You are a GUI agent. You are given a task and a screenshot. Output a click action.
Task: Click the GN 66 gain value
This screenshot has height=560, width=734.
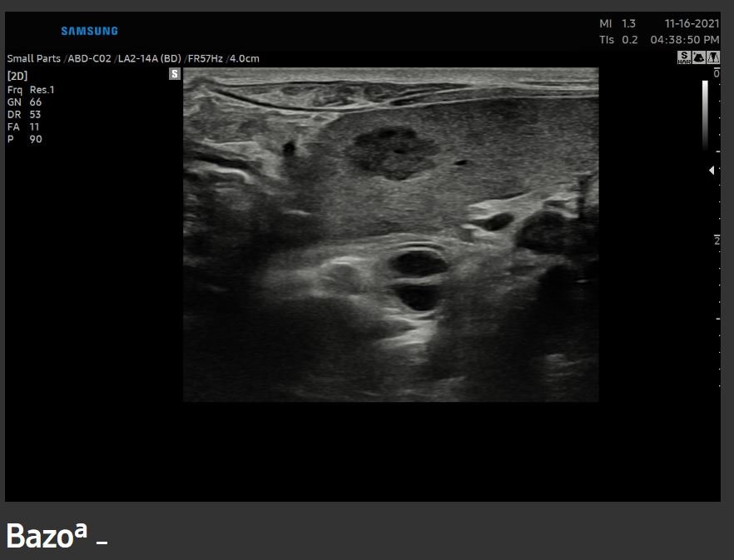24,102
